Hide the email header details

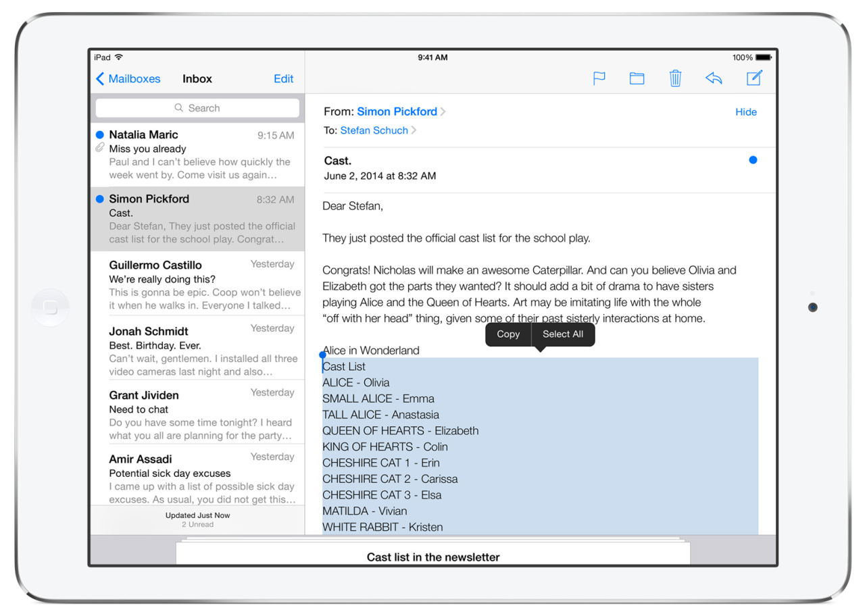pos(746,112)
